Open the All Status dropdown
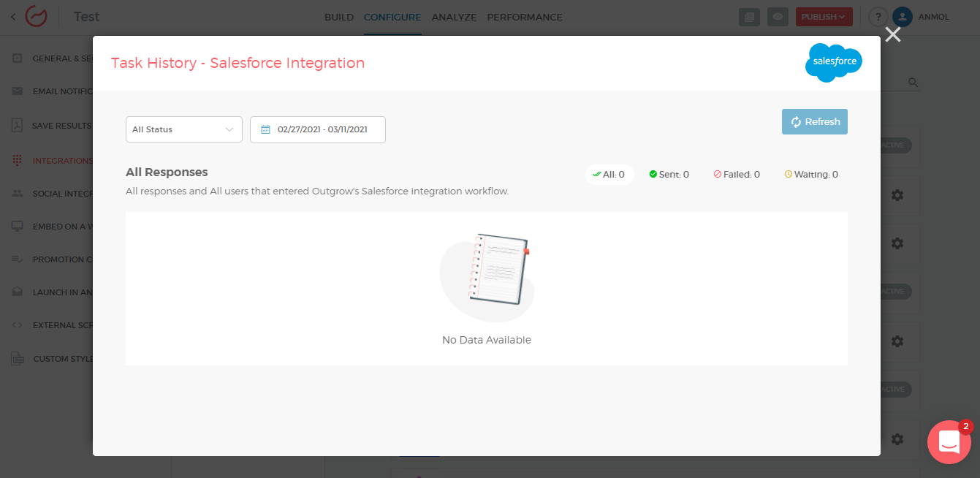This screenshot has width=980, height=478. tap(184, 129)
